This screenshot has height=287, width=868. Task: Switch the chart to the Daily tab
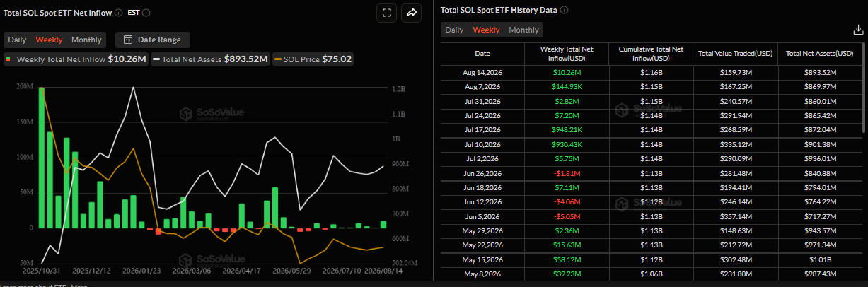18,40
